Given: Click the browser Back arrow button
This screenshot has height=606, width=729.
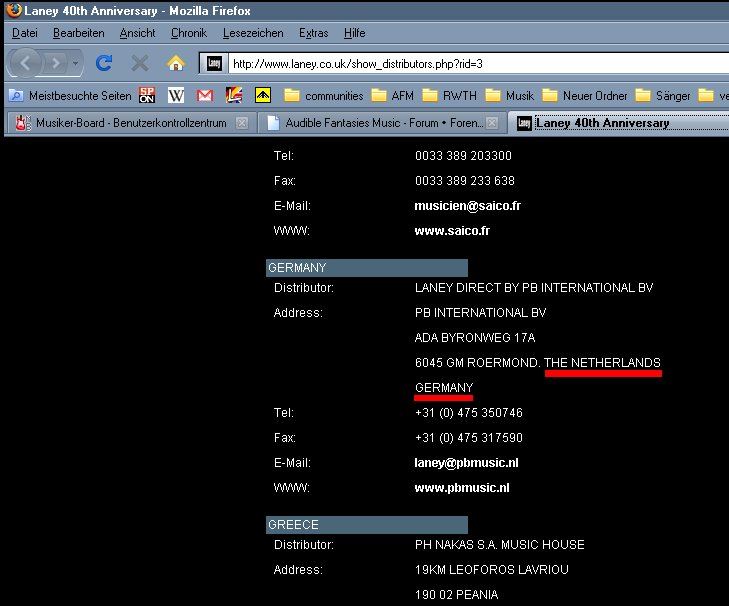Looking at the screenshot, I should point(26,63).
